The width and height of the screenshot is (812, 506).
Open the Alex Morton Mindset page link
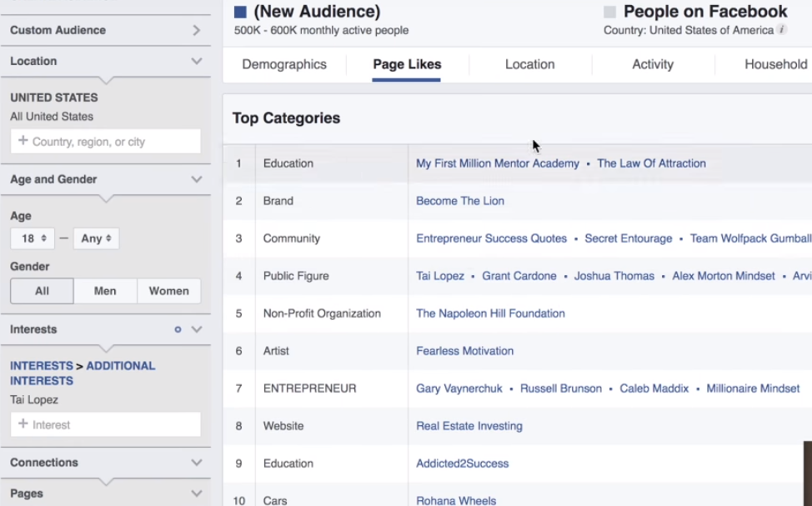coord(724,276)
